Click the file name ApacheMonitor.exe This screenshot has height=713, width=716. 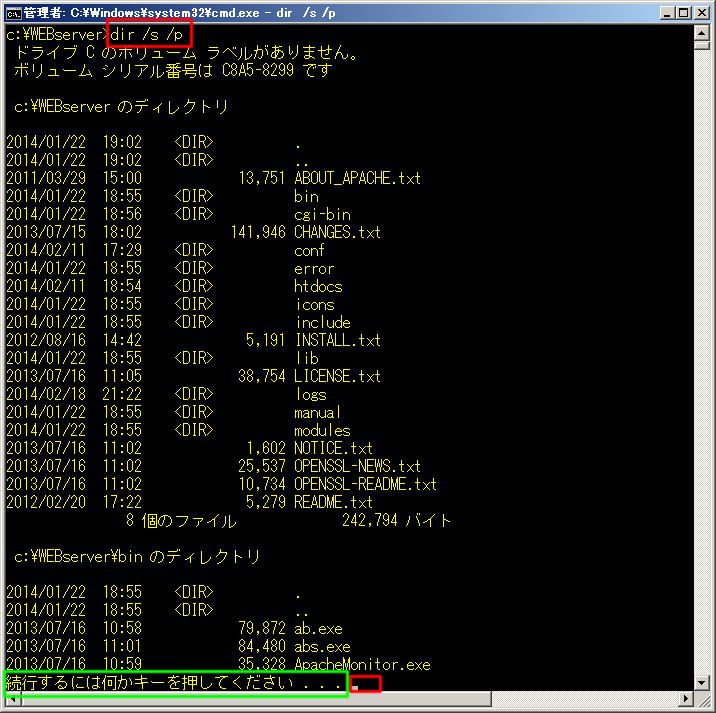point(362,665)
